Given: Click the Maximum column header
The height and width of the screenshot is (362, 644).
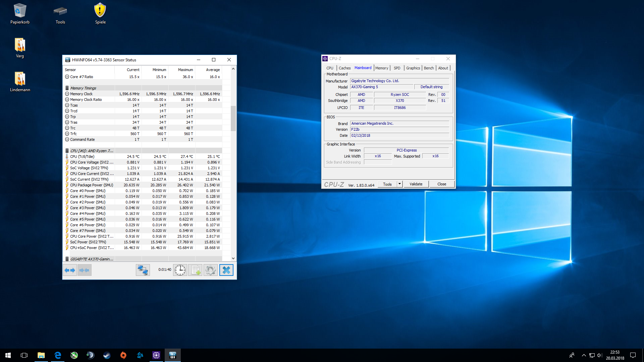Looking at the screenshot, I should coord(185,70).
